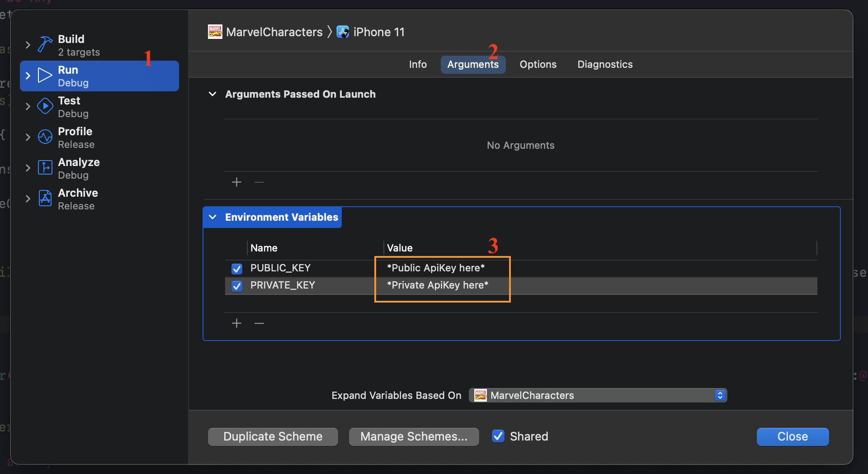
Task: Expand the Profile action chevron
Action: tap(28, 137)
